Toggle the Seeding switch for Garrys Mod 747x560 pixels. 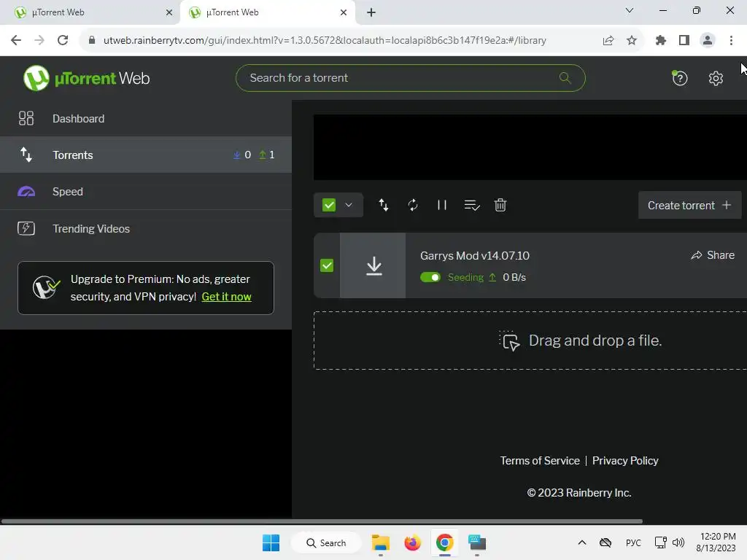coord(430,277)
